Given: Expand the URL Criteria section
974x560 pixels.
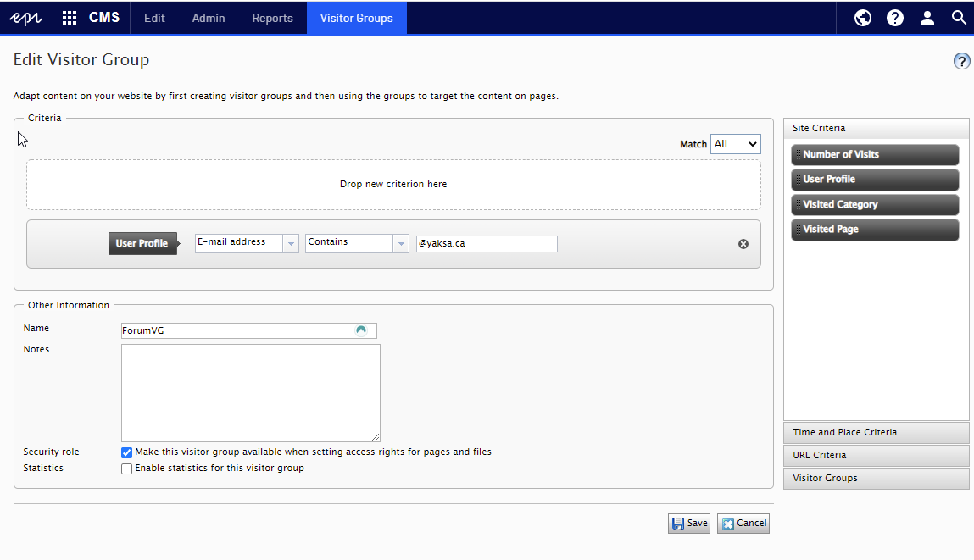Looking at the screenshot, I should click(x=876, y=455).
